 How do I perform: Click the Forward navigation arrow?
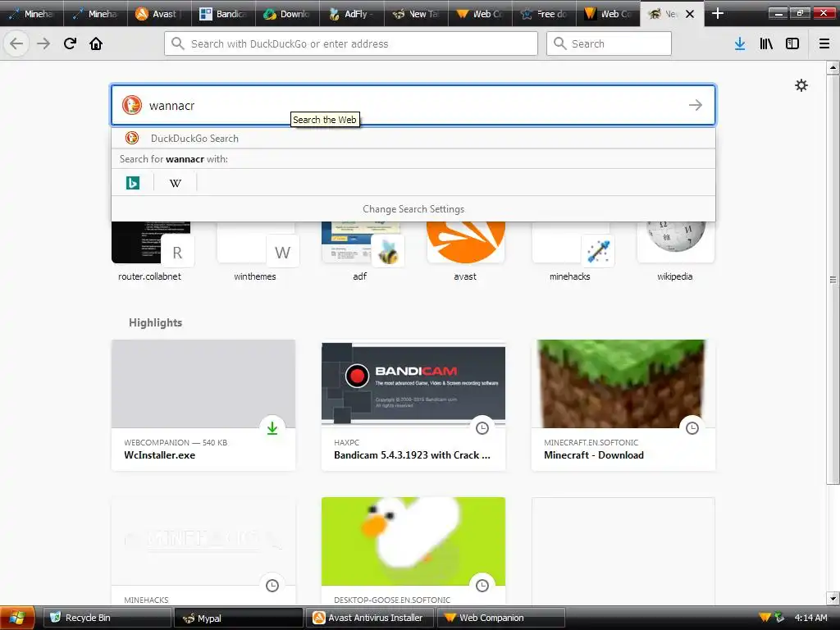click(43, 43)
